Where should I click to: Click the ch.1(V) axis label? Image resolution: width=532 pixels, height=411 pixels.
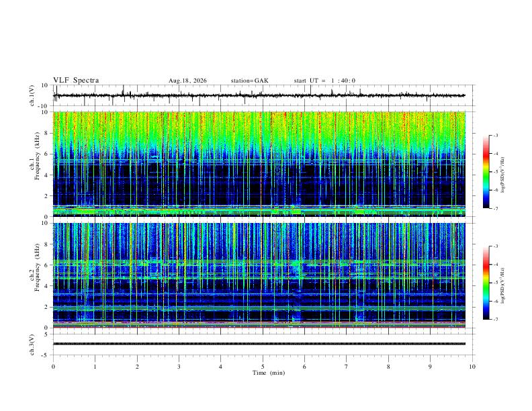pyautogui.click(x=32, y=95)
